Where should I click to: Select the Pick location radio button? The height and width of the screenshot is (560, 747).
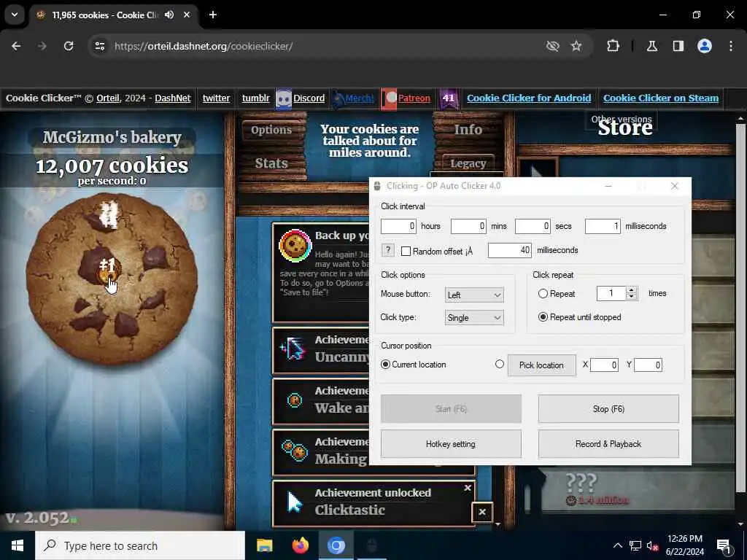[x=499, y=365]
